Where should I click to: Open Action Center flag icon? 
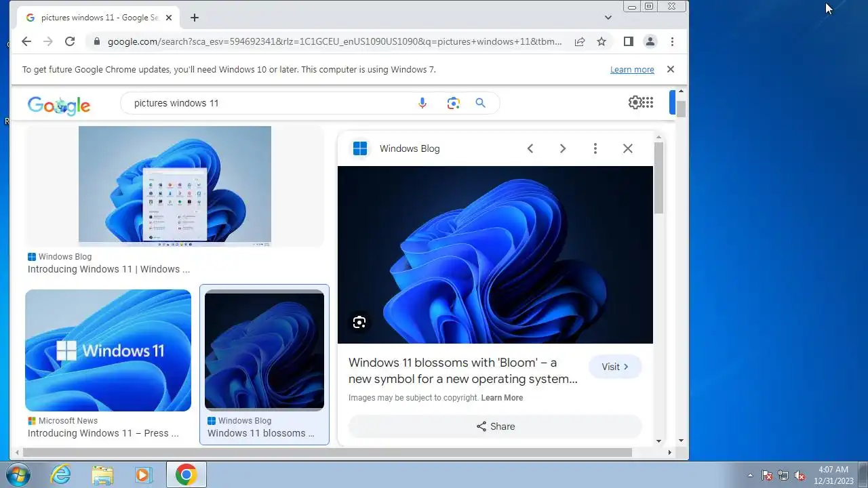click(x=767, y=475)
